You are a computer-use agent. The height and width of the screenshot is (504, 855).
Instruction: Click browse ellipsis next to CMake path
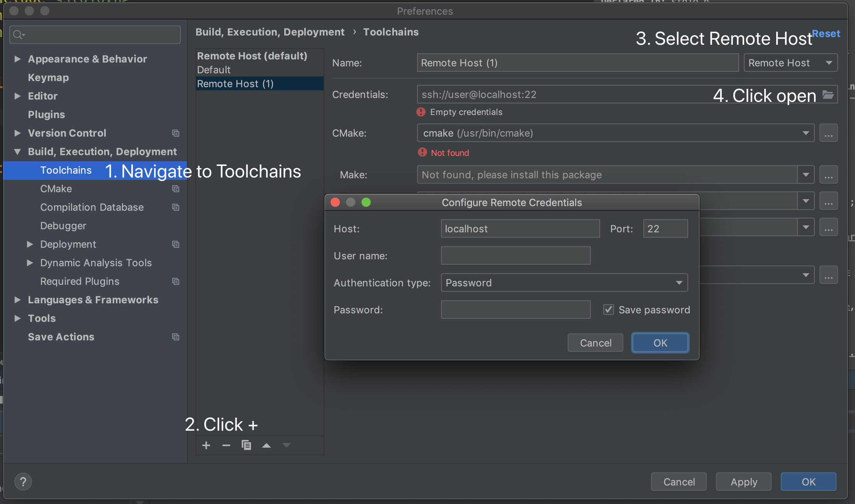coord(828,133)
